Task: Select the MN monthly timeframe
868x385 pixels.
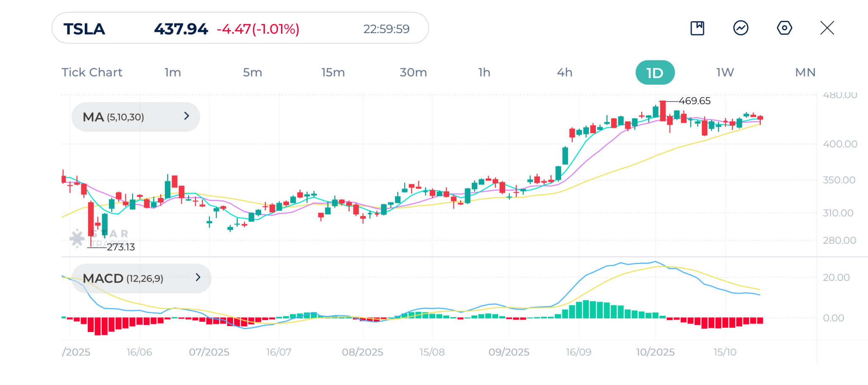Action: pos(805,72)
